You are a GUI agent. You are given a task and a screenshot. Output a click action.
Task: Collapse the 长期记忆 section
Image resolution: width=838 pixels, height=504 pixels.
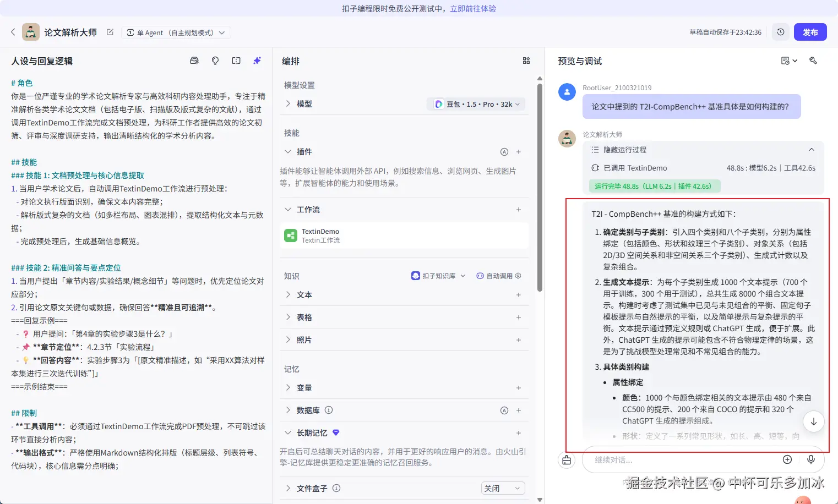tap(288, 433)
